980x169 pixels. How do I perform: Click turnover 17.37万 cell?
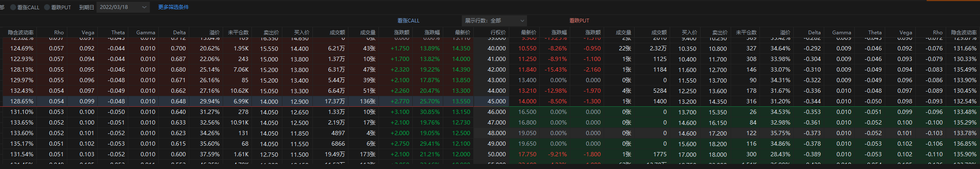(x=335, y=101)
